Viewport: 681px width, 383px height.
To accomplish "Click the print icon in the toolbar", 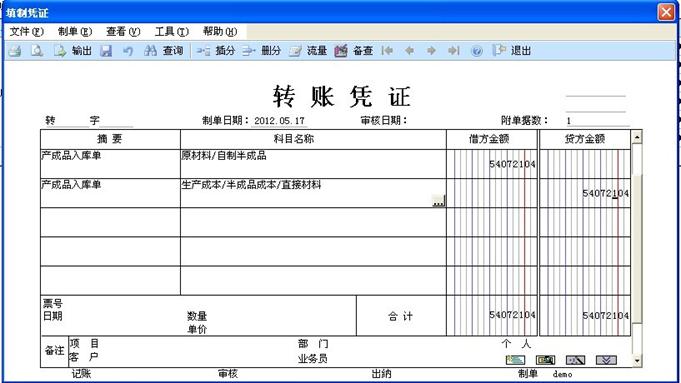I will pyautogui.click(x=15, y=51).
